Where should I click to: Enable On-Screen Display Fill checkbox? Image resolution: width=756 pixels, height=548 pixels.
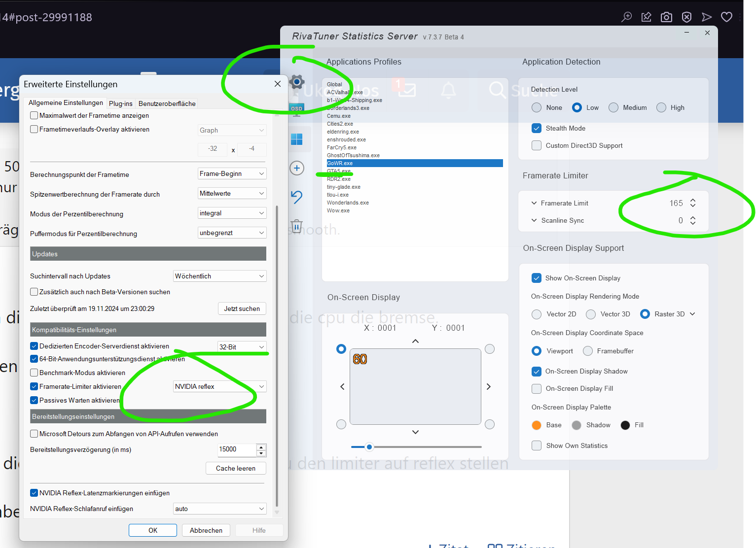point(537,388)
